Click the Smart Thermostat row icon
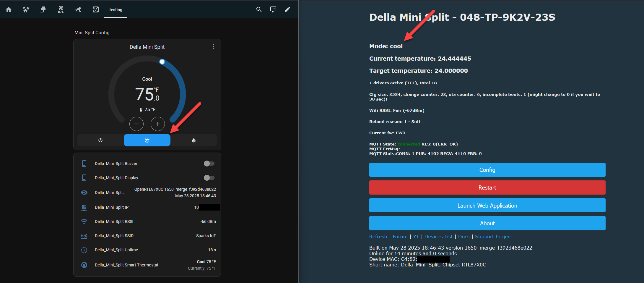This screenshot has width=644, height=283. pos(84,265)
